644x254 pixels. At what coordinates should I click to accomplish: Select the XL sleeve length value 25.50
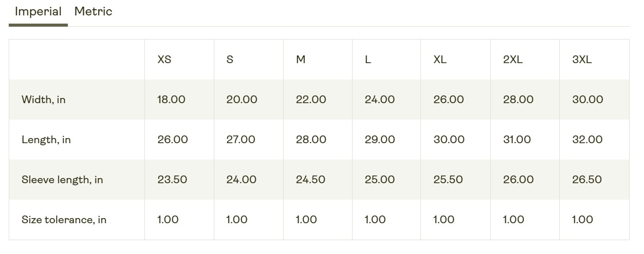click(x=448, y=180)
